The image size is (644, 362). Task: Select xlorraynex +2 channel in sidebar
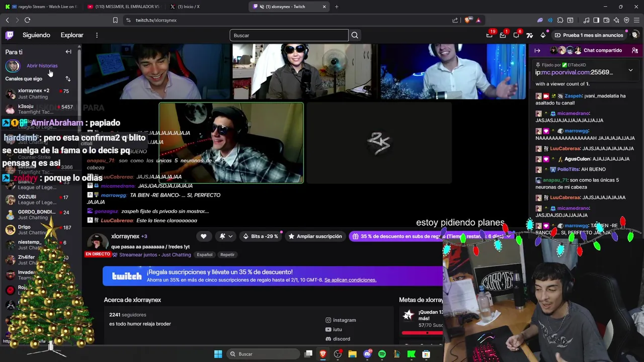pyautogui.click(x=40, y=94)
